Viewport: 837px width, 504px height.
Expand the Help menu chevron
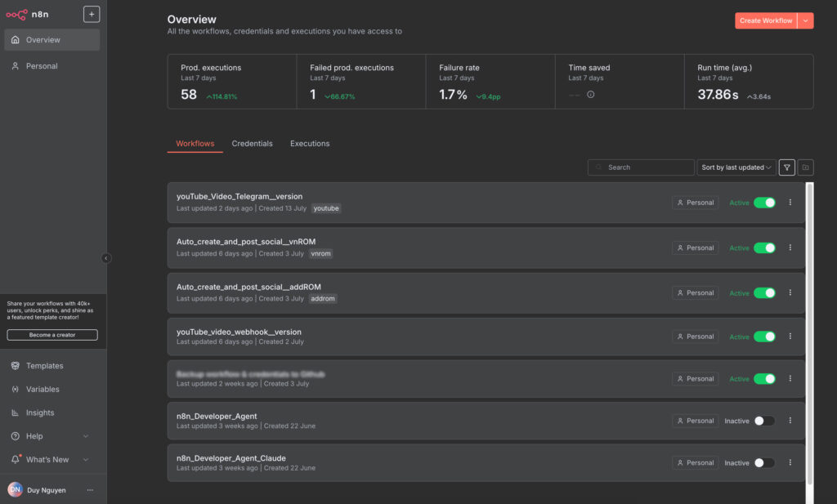coord(85,436)
